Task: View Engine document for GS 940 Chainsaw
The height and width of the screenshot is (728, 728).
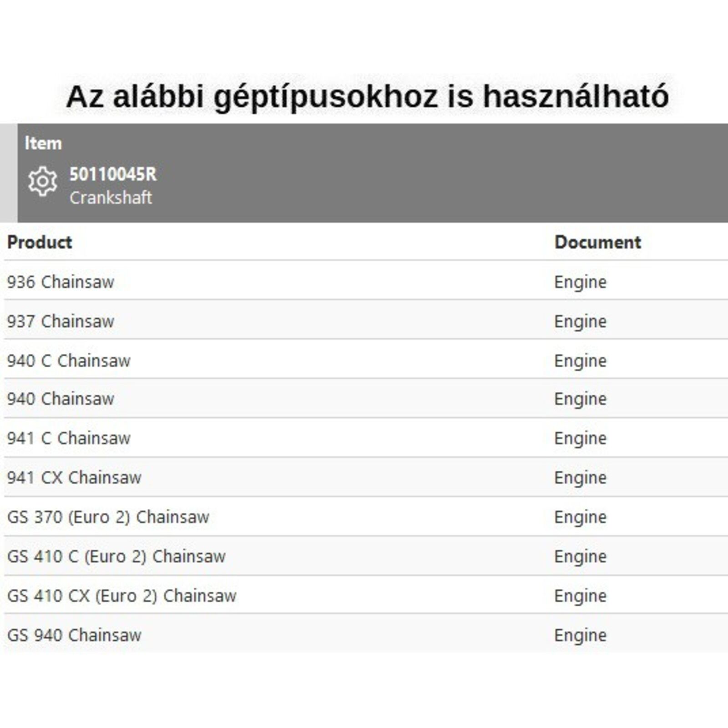Action: [x=580, y=635]
